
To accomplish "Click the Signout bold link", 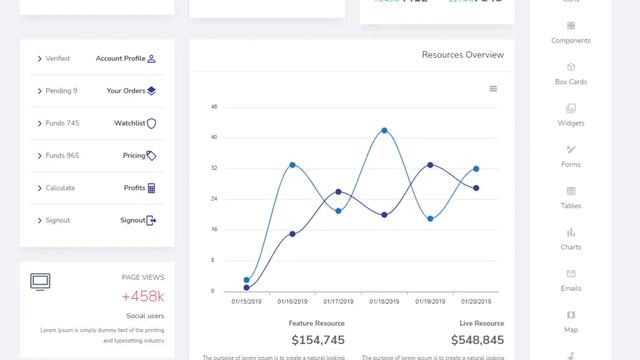I will pyautogui.click(x=133, y=220).
